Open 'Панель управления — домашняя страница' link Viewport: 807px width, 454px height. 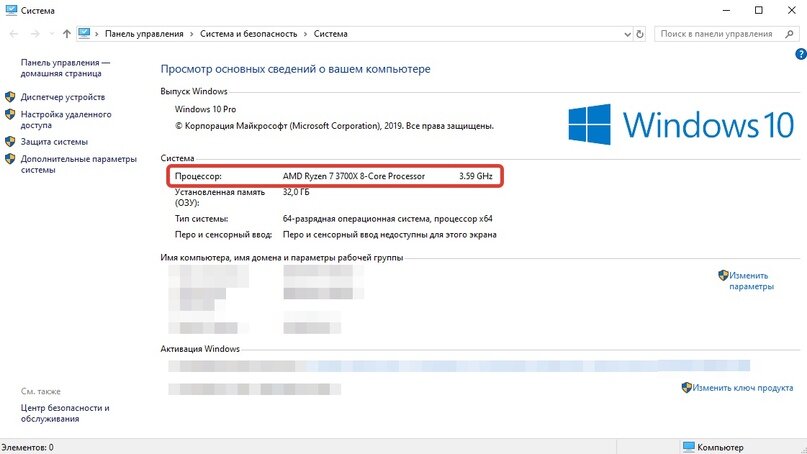point(65,68)
